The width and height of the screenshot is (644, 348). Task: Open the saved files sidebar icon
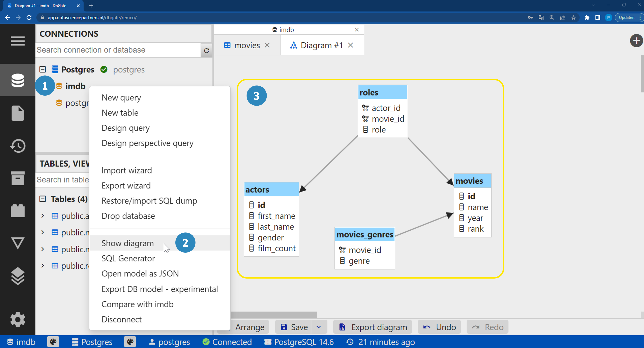(18, 113)
